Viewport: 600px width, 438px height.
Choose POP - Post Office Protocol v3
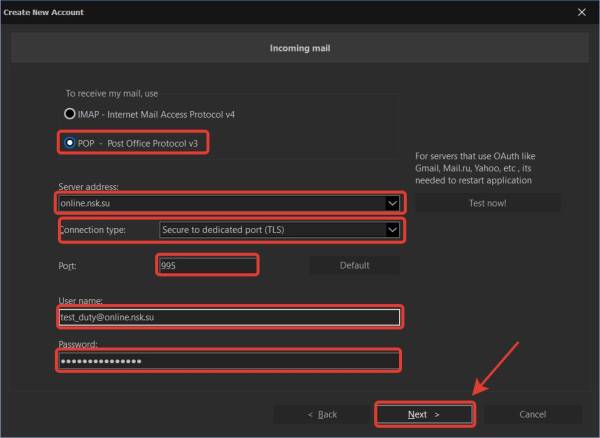click(x=70, y=143)
